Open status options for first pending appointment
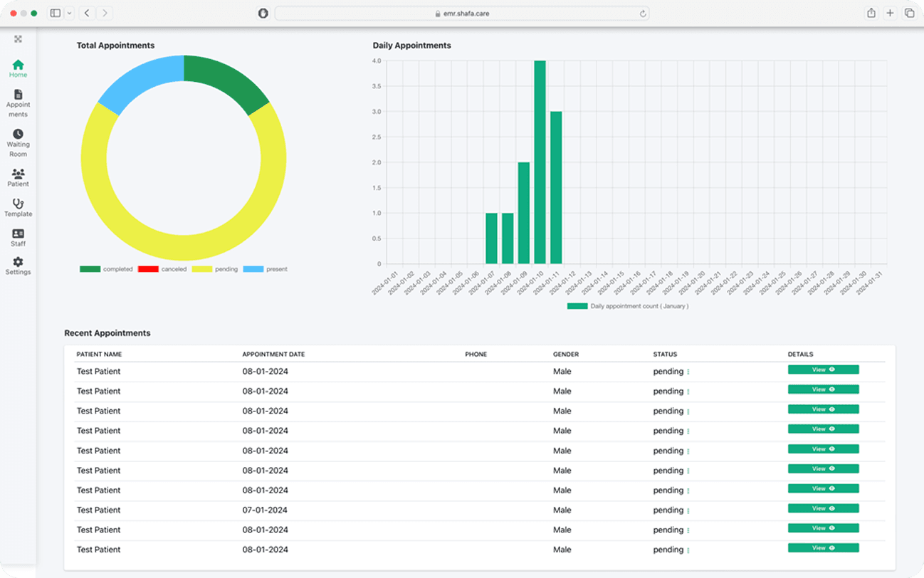Screen dimensions: 924x578 [x=688, y=372]
